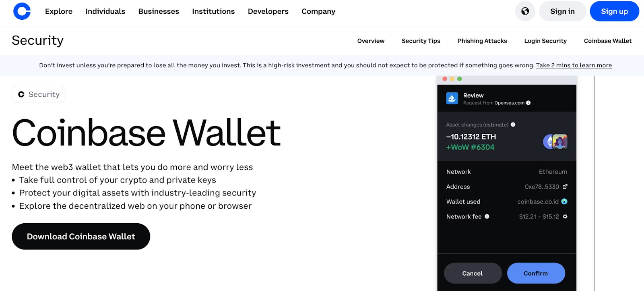Click info icon beside Asset changes estimate
Screen dimensions: 644x291
point(513,125)
